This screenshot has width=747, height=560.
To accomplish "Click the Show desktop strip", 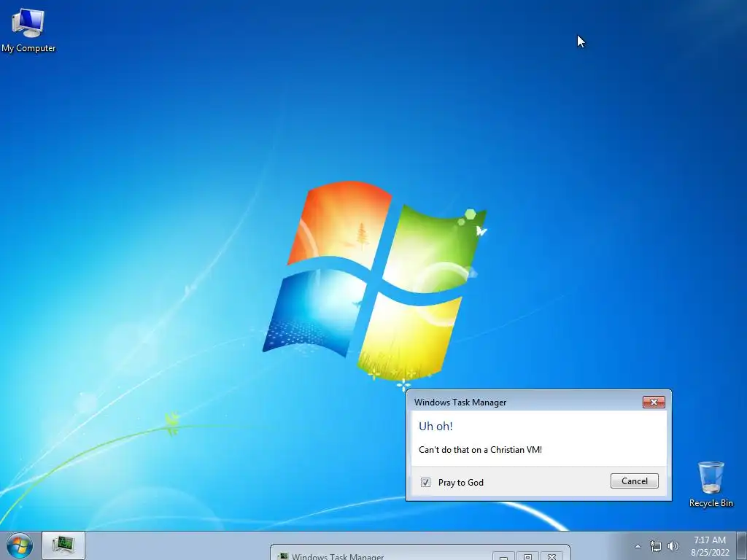I will click(742, 545).
